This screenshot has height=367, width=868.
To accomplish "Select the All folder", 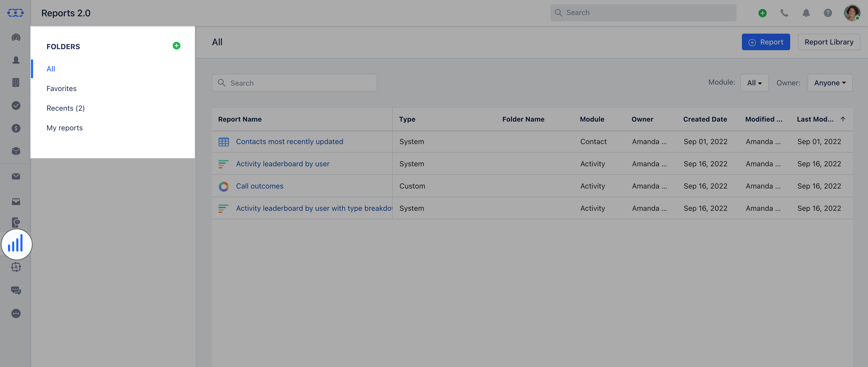I will 51,69.
